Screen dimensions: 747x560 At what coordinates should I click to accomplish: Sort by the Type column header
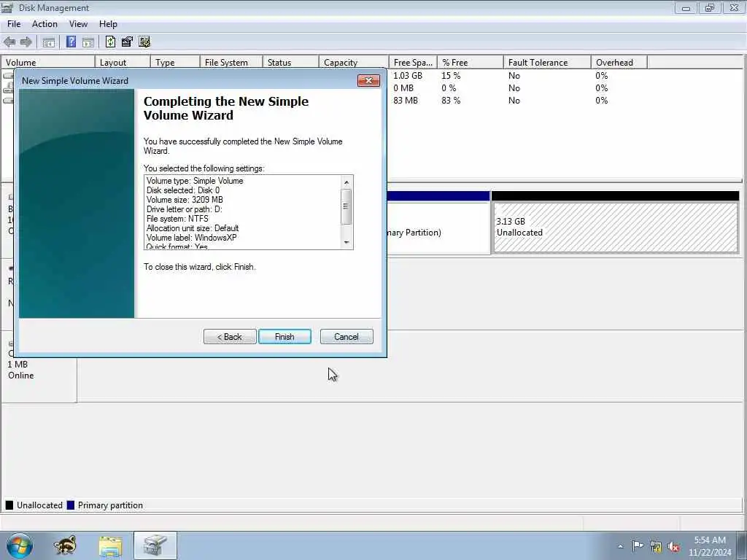click(175, 63)
